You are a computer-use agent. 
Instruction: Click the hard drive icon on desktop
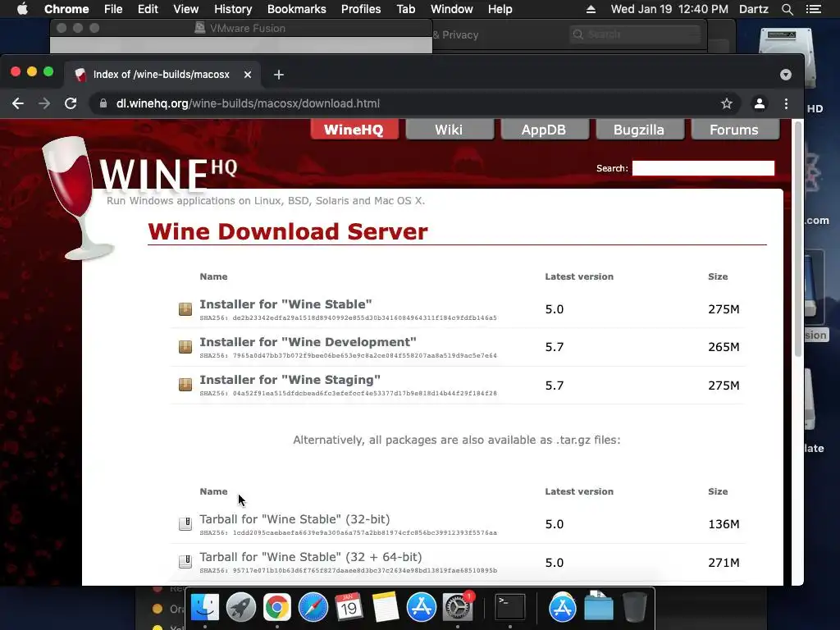787,40
